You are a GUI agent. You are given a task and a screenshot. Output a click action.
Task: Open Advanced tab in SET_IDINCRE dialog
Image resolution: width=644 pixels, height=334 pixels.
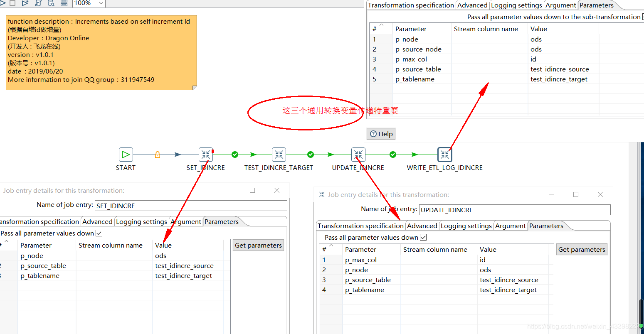click(97, 222)
